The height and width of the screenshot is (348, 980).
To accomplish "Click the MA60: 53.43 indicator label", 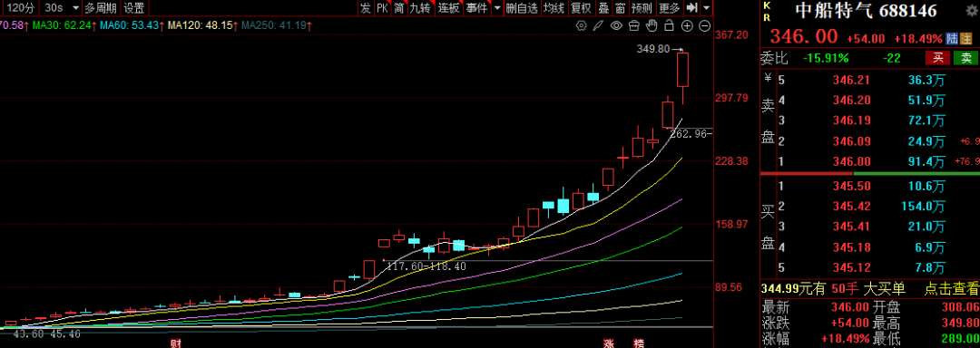I will (132, 25).
